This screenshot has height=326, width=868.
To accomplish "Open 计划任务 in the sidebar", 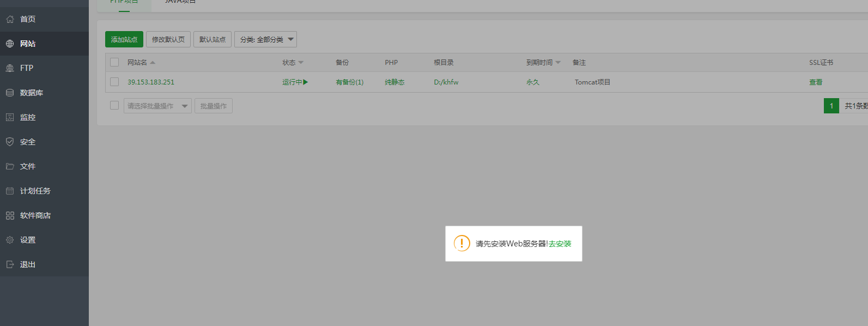I will pyautogui.click(x=44, y=191).
